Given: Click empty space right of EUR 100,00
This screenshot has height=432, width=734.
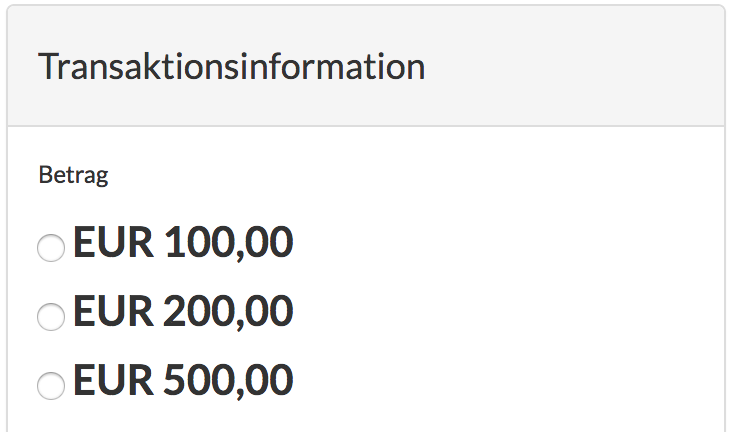Looking at the screenshot, I should click(500, 243).
